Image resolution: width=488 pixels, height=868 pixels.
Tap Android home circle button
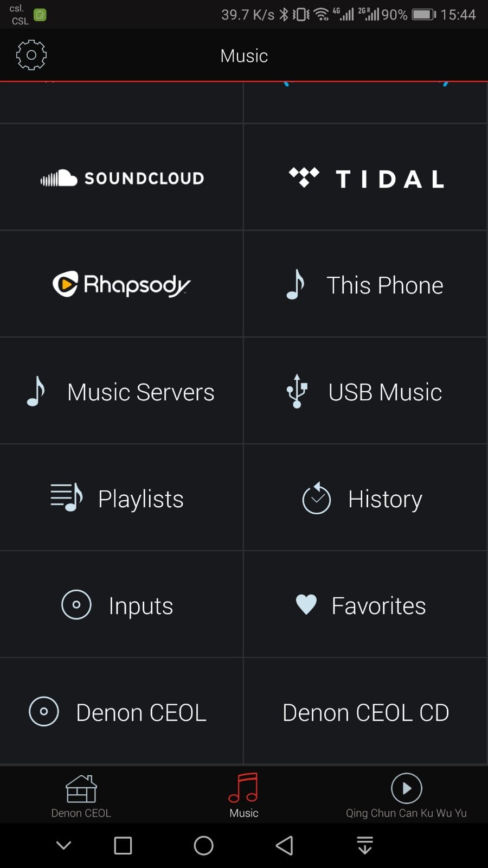204,845
